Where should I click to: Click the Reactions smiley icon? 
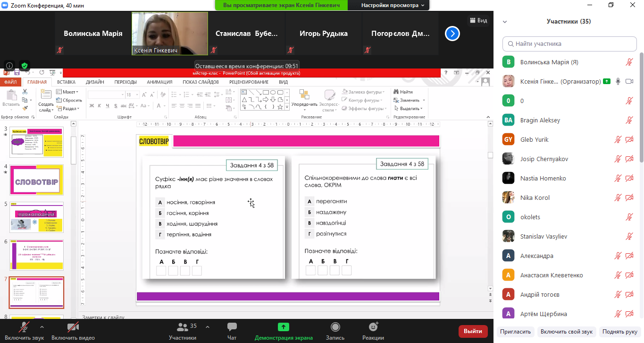tap(373, 327)
